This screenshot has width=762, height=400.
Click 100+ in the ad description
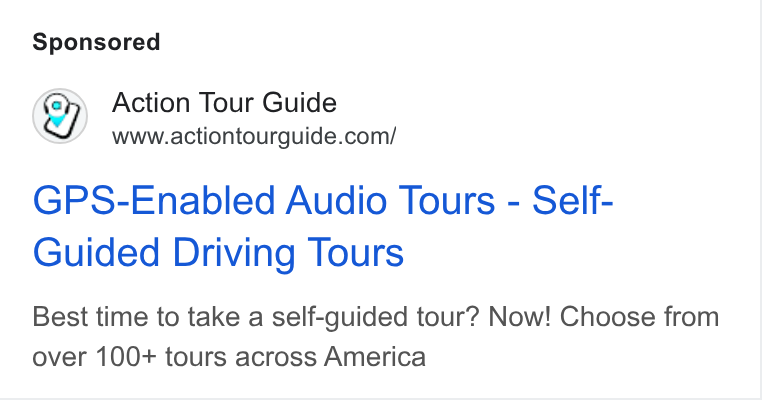(126, 357)
